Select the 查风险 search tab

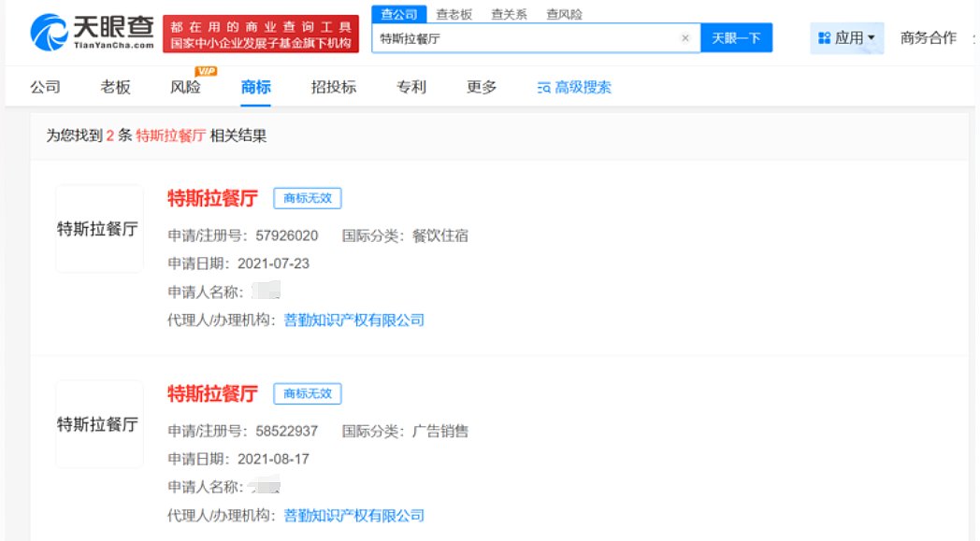tap(564, 14)
